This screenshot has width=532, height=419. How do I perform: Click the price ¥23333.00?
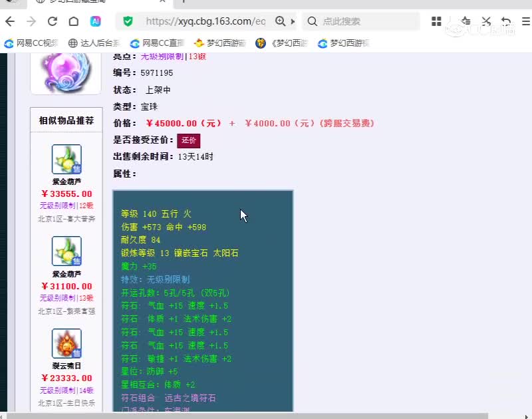click(x=66, y=378)
